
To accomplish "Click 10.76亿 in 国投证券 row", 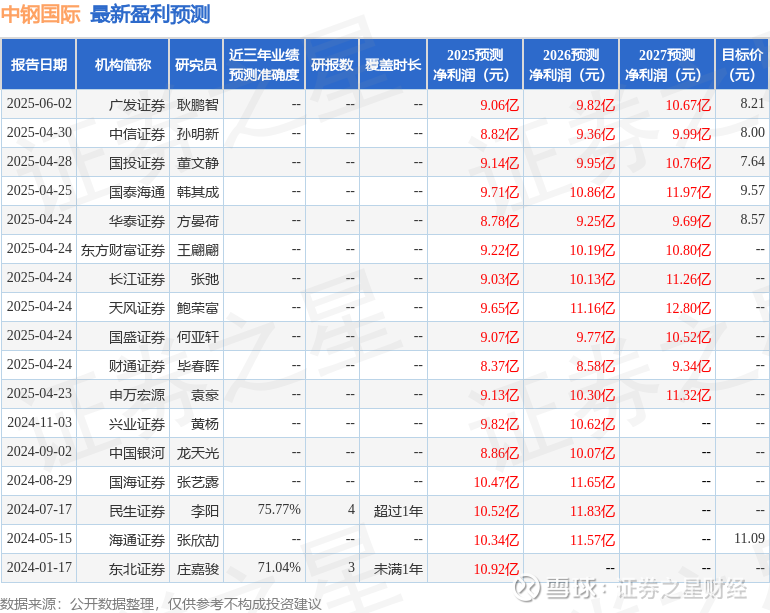I will (x=688, y=163).
